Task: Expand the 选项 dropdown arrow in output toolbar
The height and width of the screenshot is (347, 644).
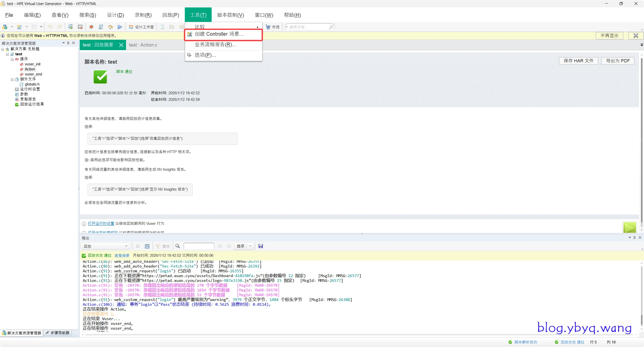Action: [x=250, y=246]
